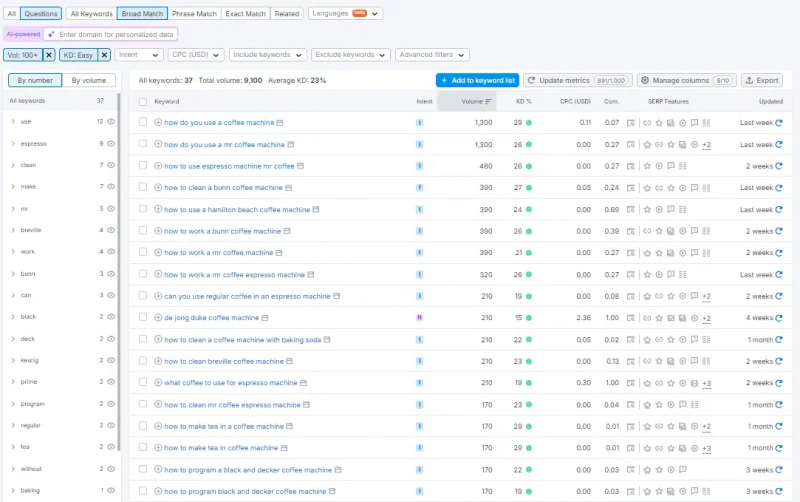Sort by KD % column header
The width and height of the screenshot is (800, 502).
[x=523, y=102]
